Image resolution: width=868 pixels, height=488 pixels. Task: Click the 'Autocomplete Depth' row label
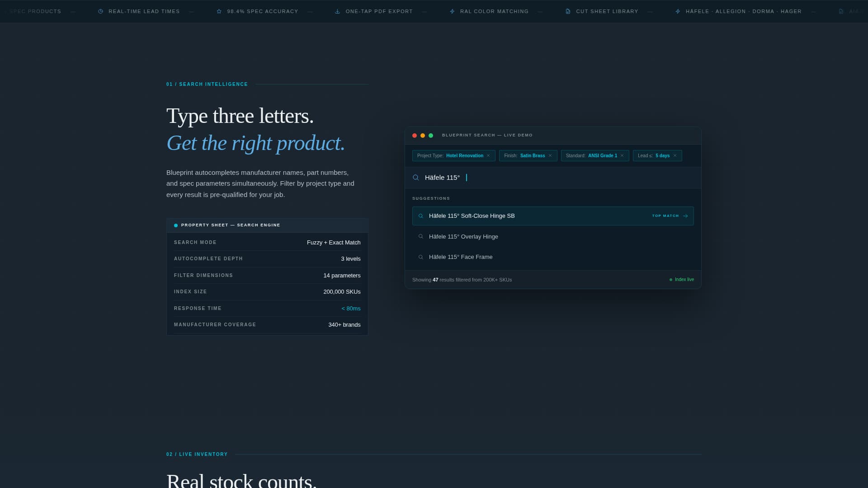point(208,259)
